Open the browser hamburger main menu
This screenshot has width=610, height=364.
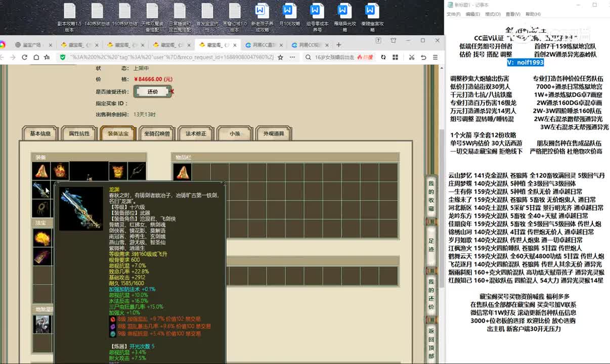(x=435, y=57)
